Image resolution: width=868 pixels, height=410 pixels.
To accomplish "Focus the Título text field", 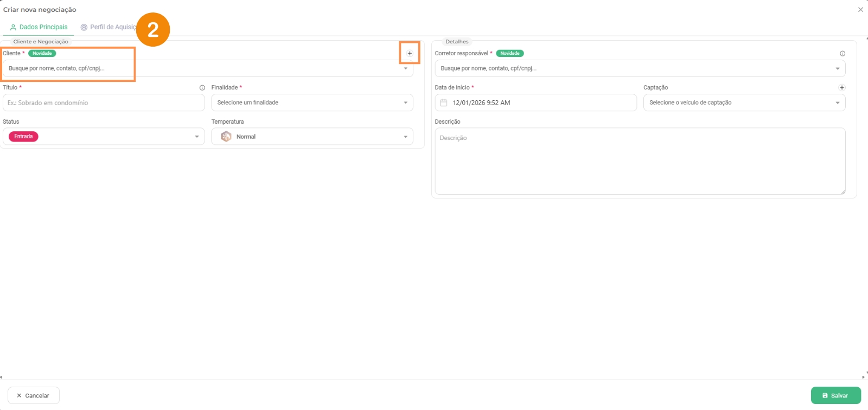I will coord(104,102).
